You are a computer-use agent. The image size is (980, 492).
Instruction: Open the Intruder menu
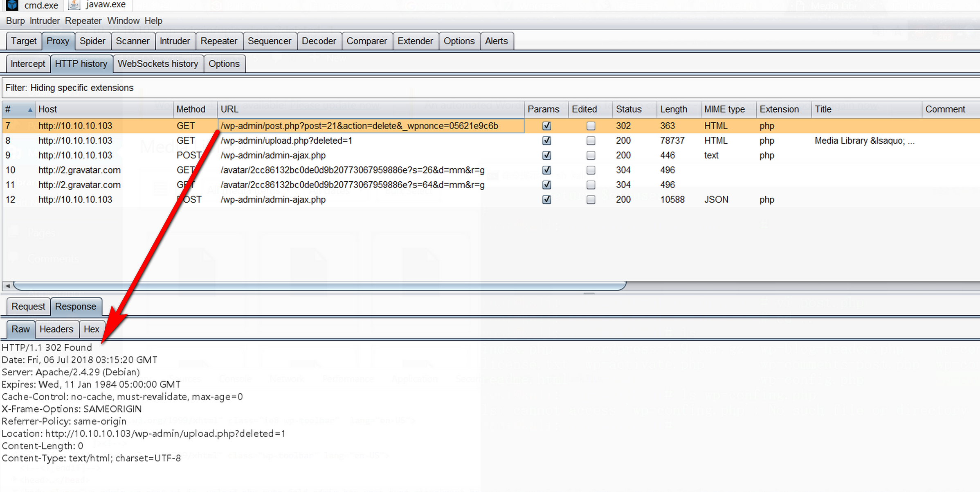45,20
